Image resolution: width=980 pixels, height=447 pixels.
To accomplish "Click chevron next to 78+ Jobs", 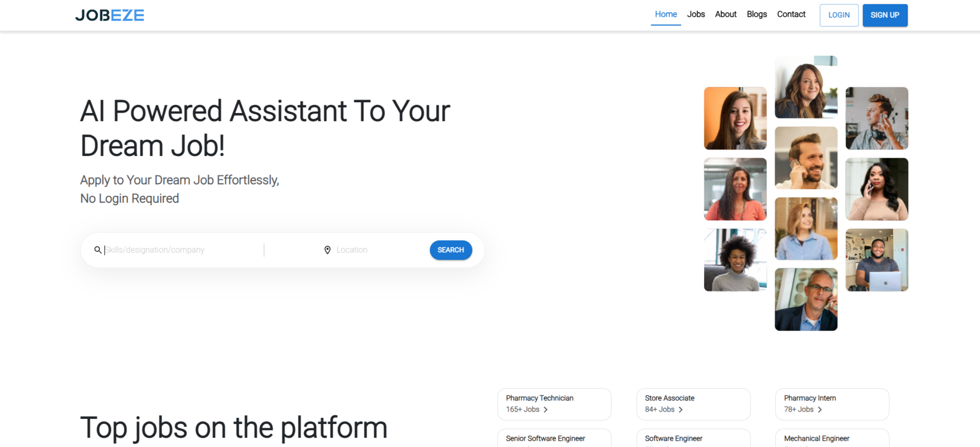I will click(820, 409).
